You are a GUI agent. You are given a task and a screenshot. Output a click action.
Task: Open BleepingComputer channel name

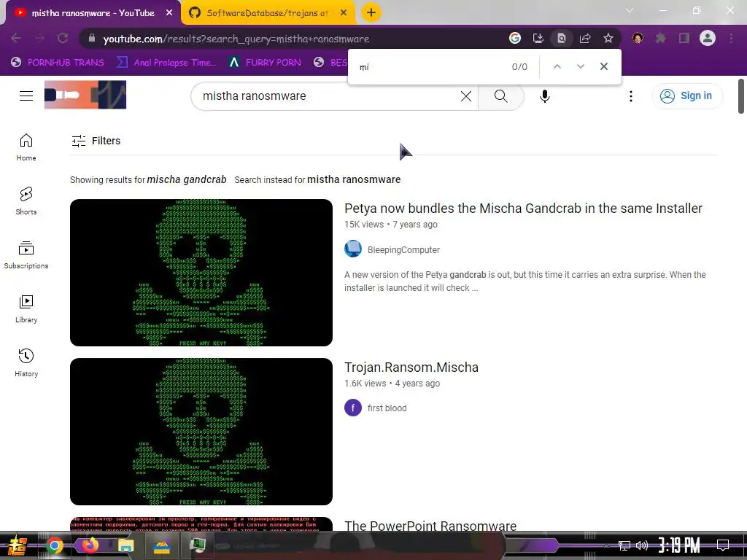[x=403, y=249]
